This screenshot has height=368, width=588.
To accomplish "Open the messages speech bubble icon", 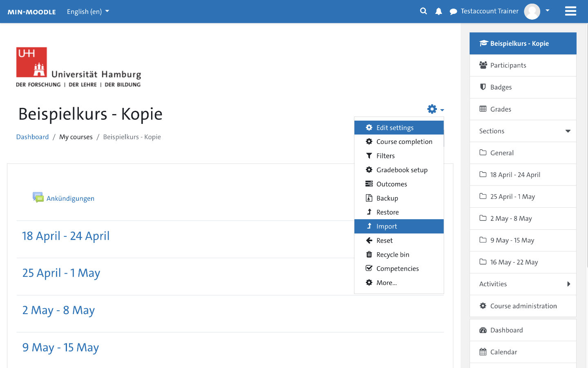I will [453, 11].
